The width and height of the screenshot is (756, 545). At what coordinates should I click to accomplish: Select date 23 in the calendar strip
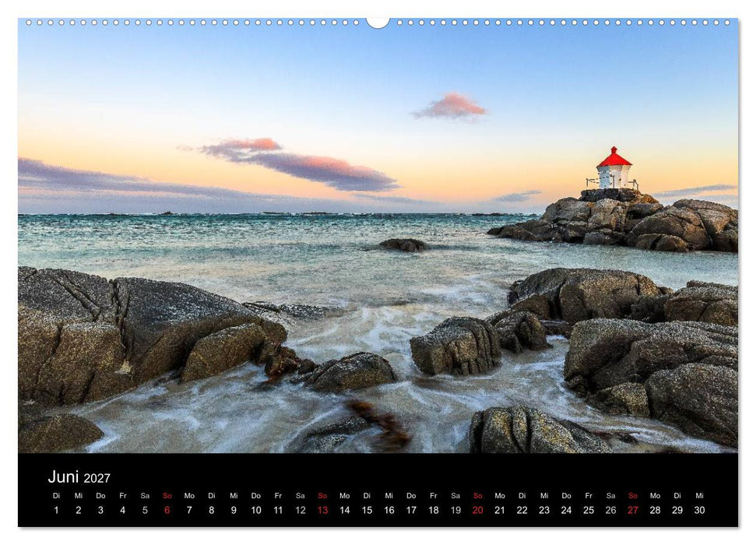(x=544, y=510)
